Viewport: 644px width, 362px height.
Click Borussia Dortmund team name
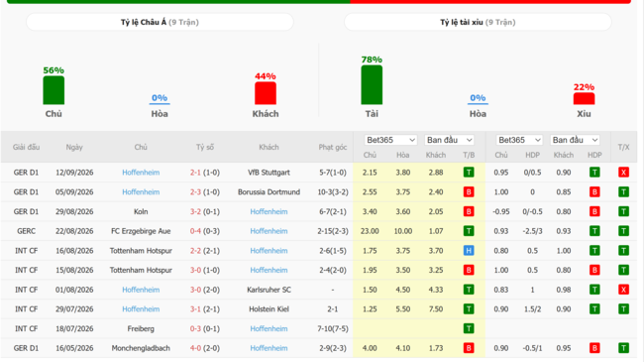coord(269,192)
